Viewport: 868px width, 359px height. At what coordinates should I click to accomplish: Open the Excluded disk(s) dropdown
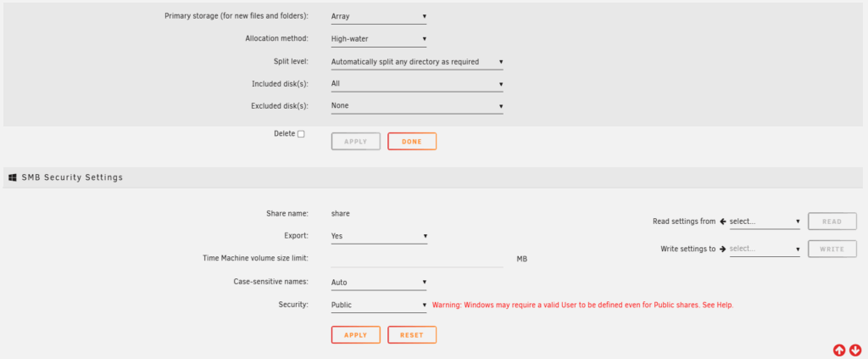coord(417,106)
